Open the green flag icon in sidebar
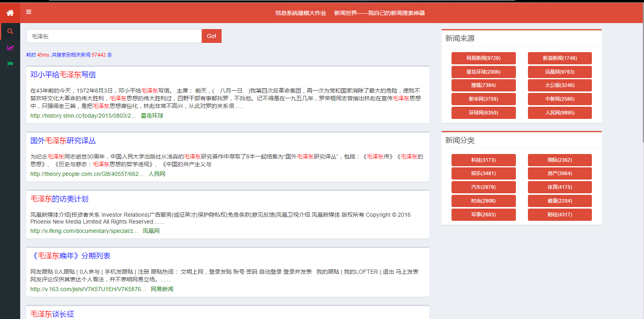The height and width of the screenshot is (319, 644). click(10, 64)
